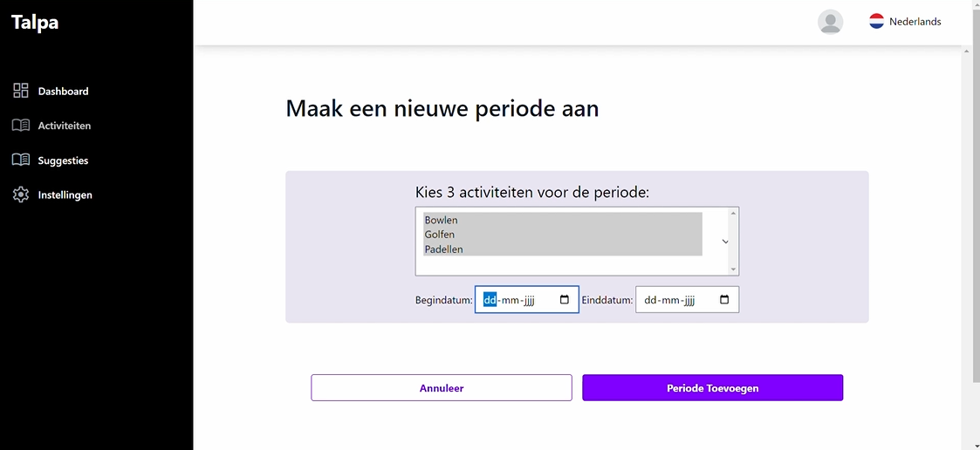Expand the activities list chevron
This screenshot has width=980, height=450.
click(x=725, y=242)
